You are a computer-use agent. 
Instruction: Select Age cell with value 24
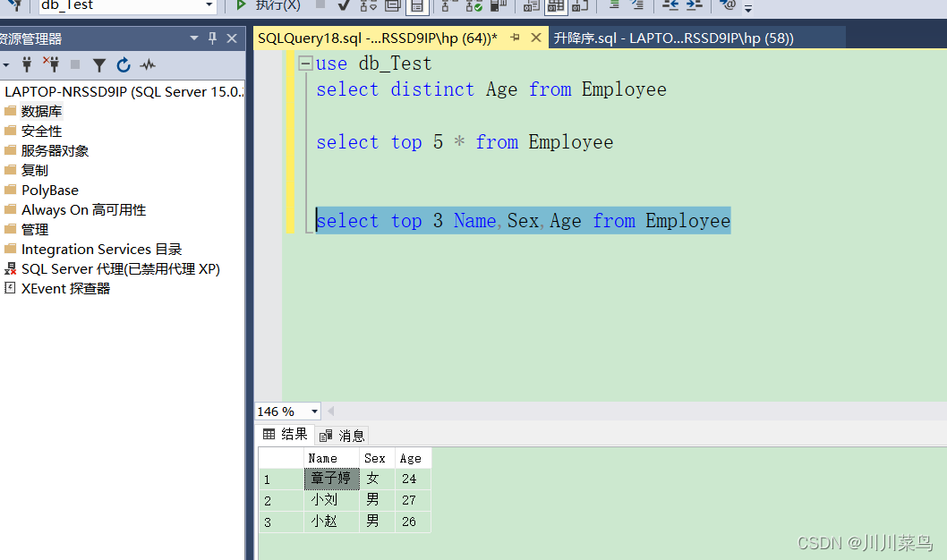point(414,479)
